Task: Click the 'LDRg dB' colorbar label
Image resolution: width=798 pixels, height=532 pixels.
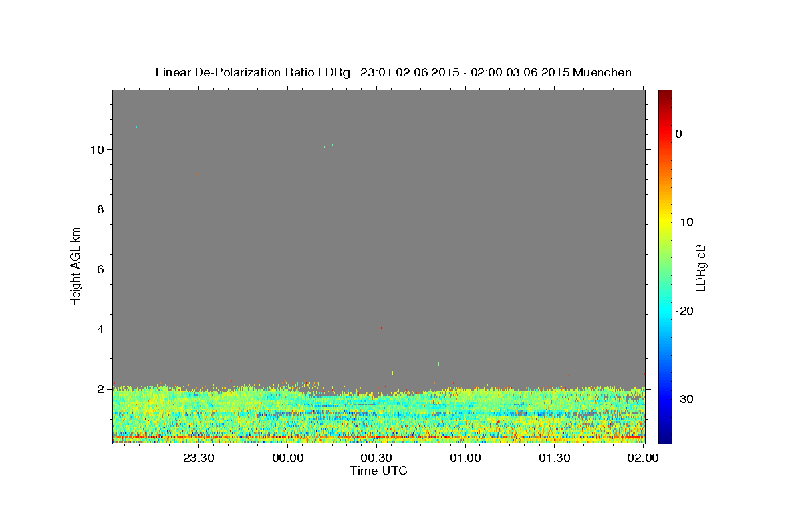Action: pyautogui.click(x=700, y=267)
